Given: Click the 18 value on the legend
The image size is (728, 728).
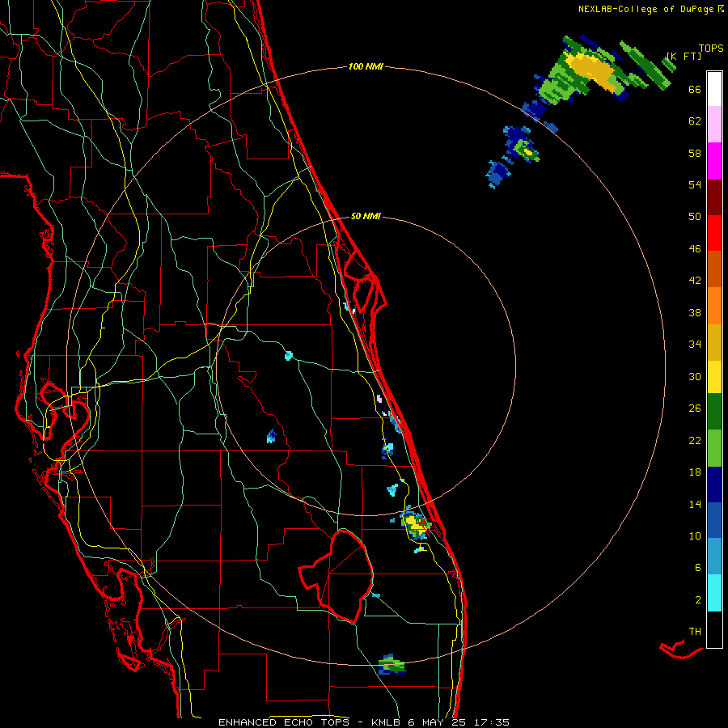Looking at the screenshot, I should (695, 472).
